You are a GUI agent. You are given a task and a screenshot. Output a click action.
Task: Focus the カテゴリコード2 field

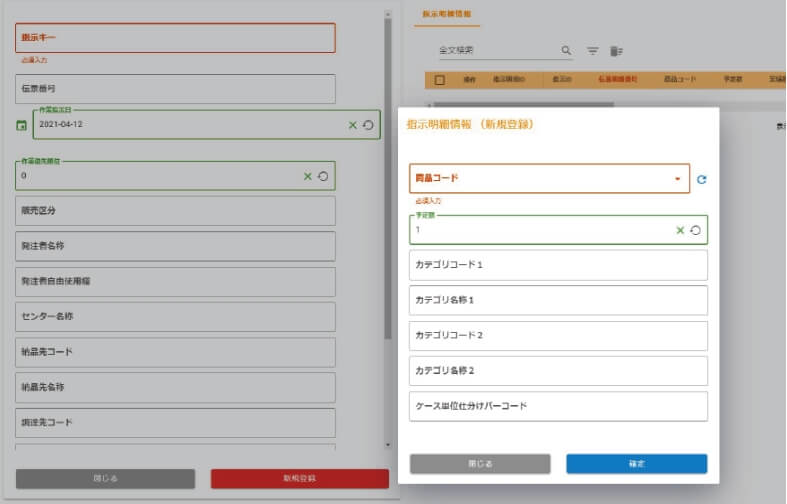click(558, 335)
